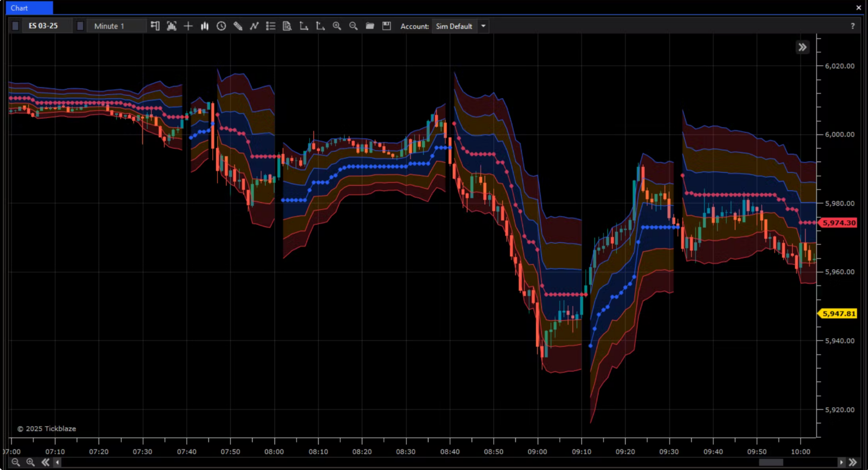Select the trend line drawing tool

pos(254,26)
